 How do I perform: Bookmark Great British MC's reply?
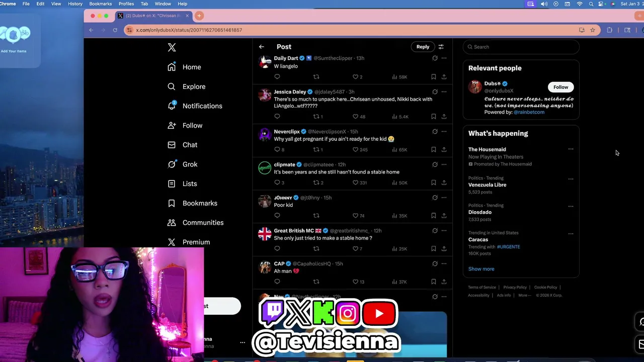[433, 249]
